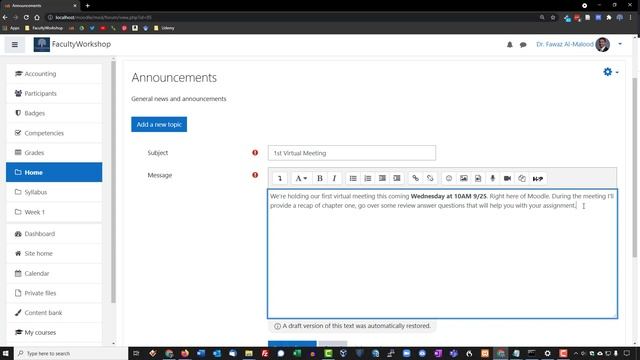This screenshot has width=640, height=360.
Task: Go back with browser back arrow
Action: [5, 18]
